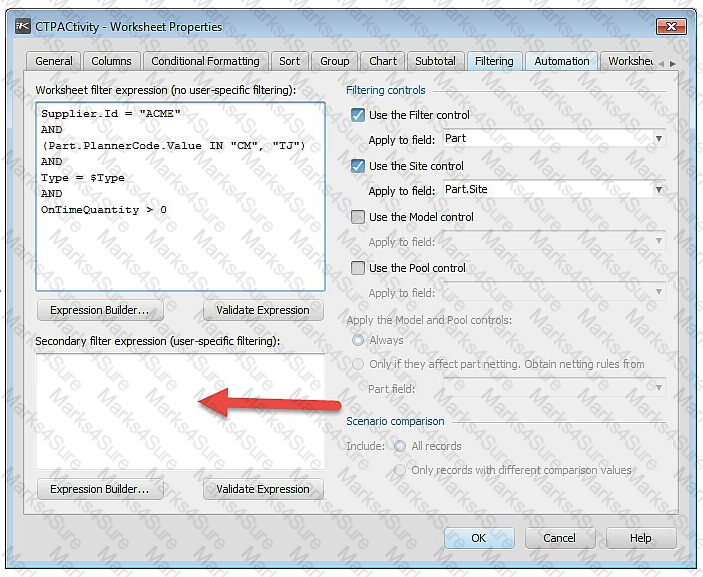Open Help for this dialog
This screenshot has width=703, height=577.
click(641, 538)
